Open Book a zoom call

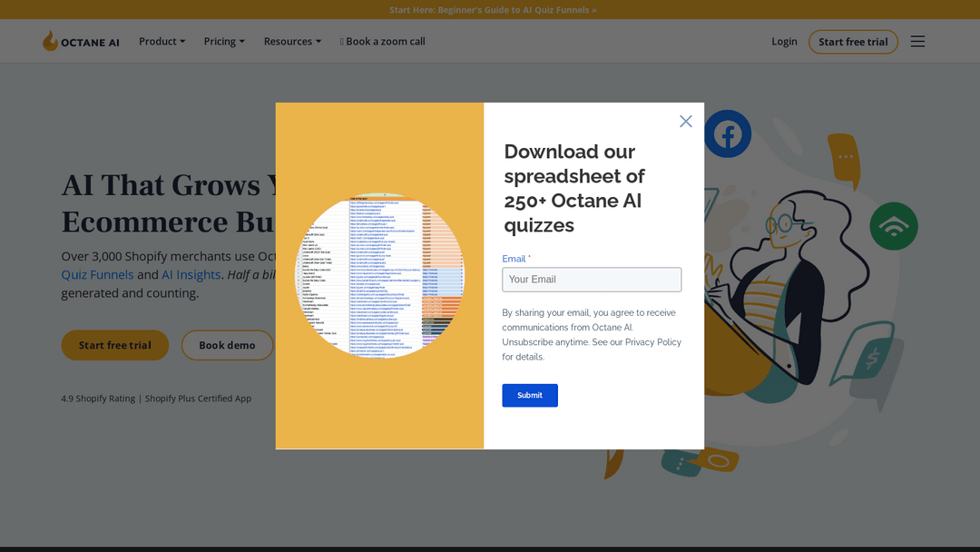tap(383, 42)
